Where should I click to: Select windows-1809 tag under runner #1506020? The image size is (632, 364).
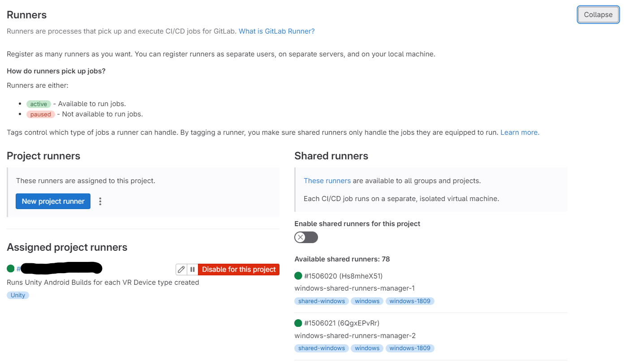[410, 301]
